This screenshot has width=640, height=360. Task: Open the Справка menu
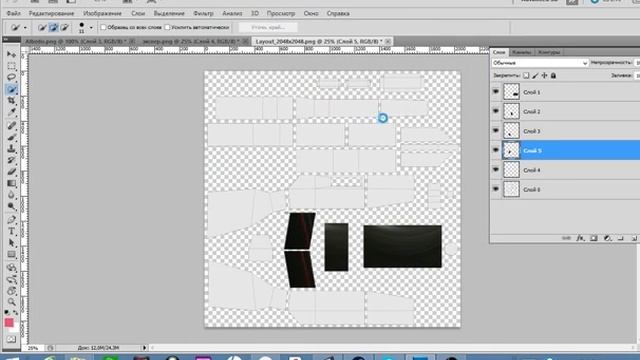tap(338, 13)
